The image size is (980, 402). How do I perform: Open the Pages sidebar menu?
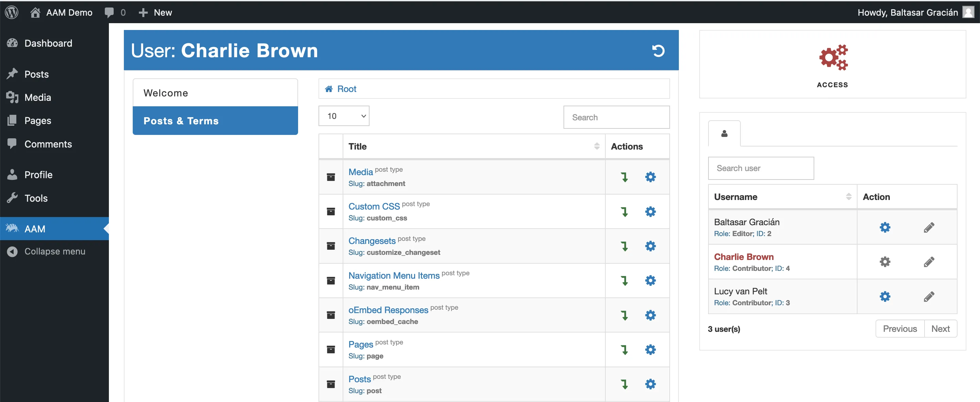(x=38, y=120)
